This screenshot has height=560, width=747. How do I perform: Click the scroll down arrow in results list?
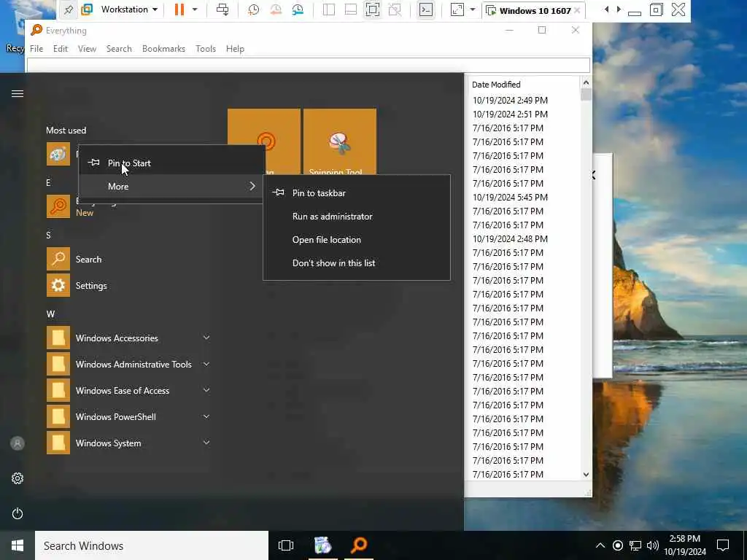[x=586, y=474]
